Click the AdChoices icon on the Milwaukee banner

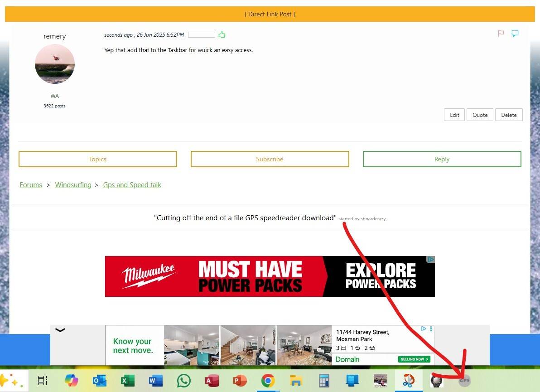tap(430, 259)
